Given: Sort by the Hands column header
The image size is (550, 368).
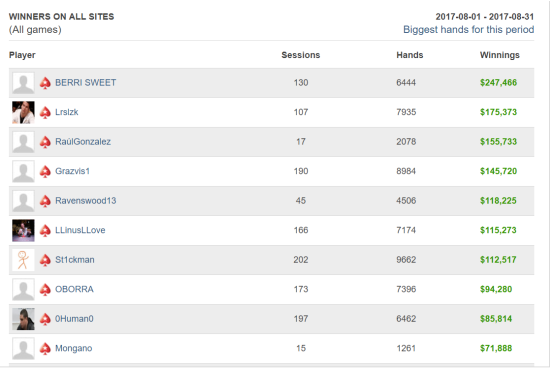Looking at the screenshot, I should tap(410, 55).
